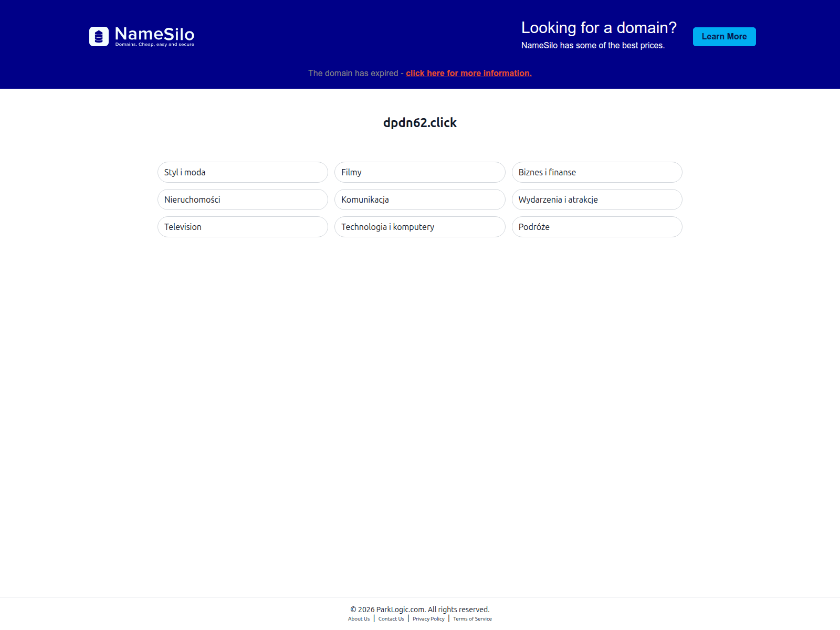Select the Television category
Image resolution: width=840 pixels, height=630 pixels.
pyautogui.click(x=243, y=227)
